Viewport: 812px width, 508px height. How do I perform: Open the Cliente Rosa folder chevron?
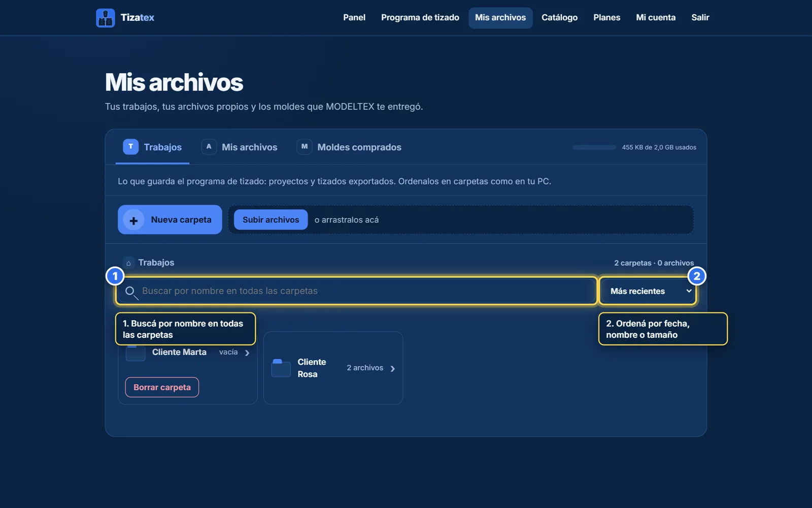pyautogui.click(x=392, y=368)
